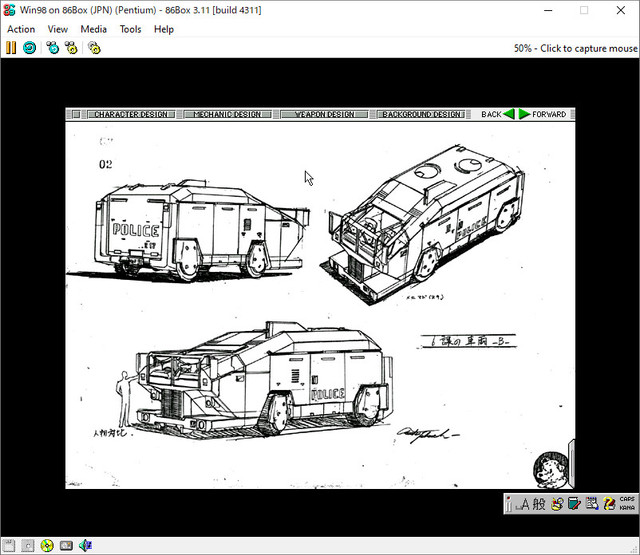
Task: Click the bottom police truck with human figure
Action: pyautogui.click(x=256, y=380)
